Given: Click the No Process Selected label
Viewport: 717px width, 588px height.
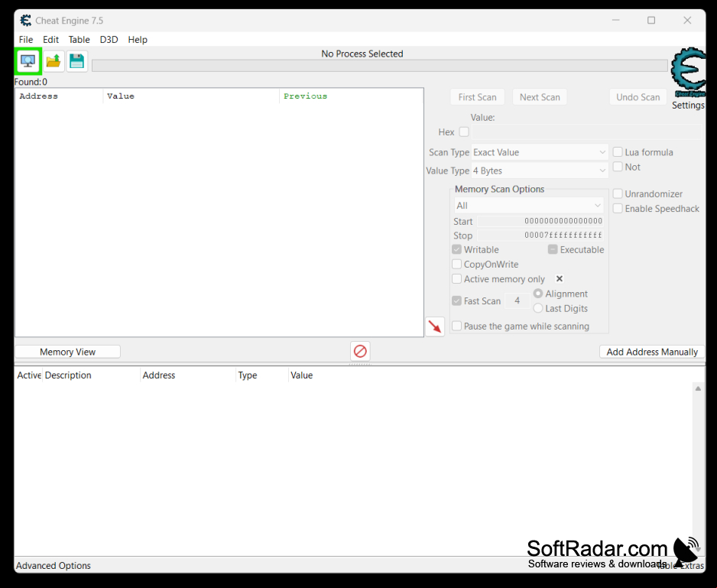Looking at the screenshot, I should tap(362, 54).
